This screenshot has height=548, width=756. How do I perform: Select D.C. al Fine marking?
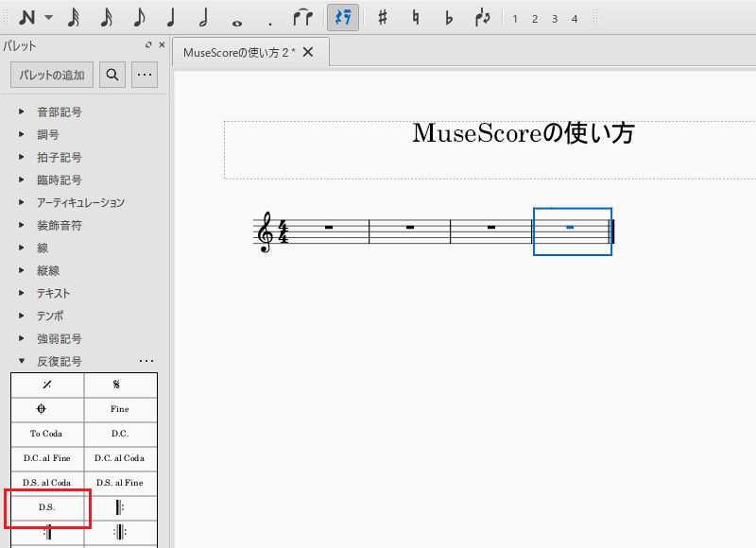click(x=47, y=458)
